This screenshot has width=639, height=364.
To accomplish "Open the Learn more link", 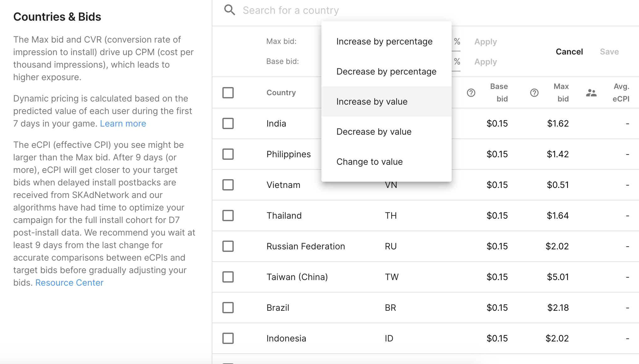I will (123, 123).
